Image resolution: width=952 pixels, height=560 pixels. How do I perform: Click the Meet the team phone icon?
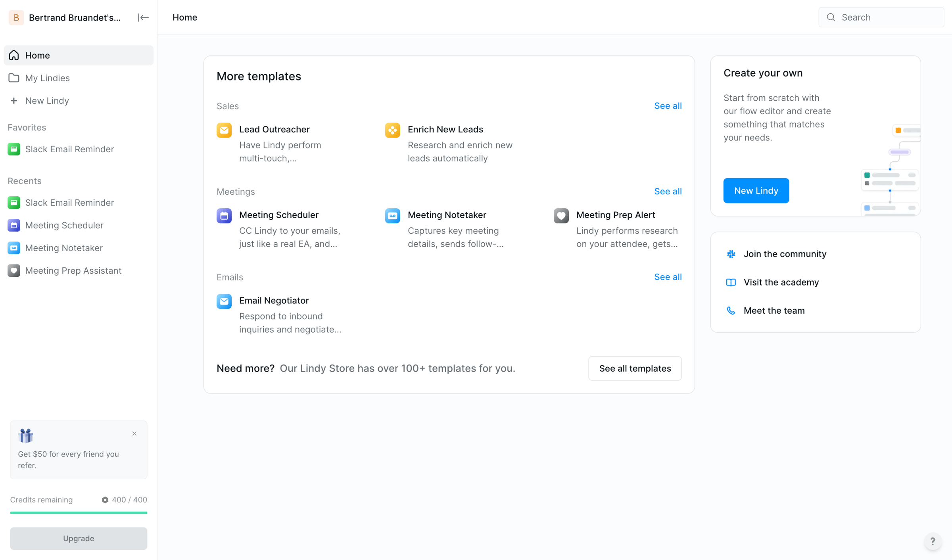click(x=731, y=311)
